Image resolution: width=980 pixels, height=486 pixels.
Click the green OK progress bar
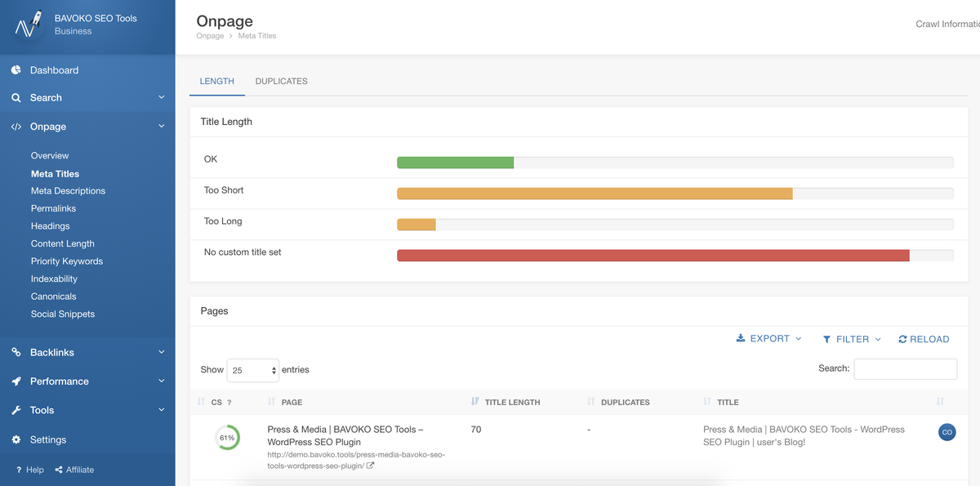(x=455, y=163)
